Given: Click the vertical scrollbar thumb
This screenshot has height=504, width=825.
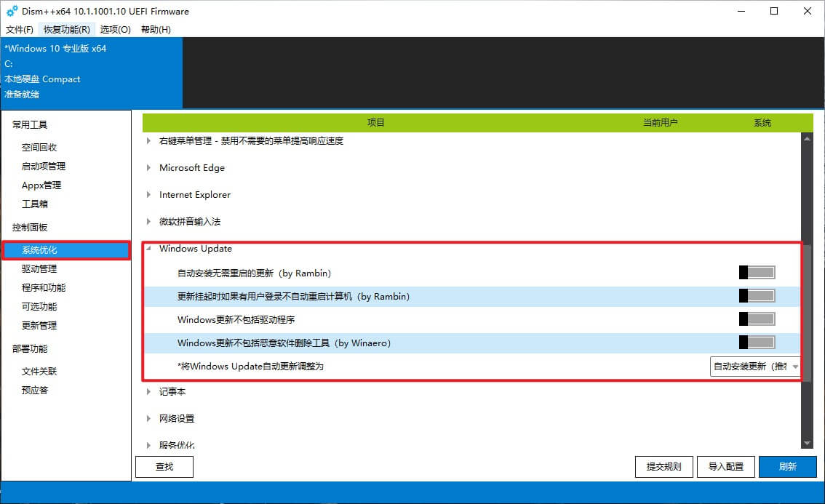Looking at the screenshot, I should (807, 320).
